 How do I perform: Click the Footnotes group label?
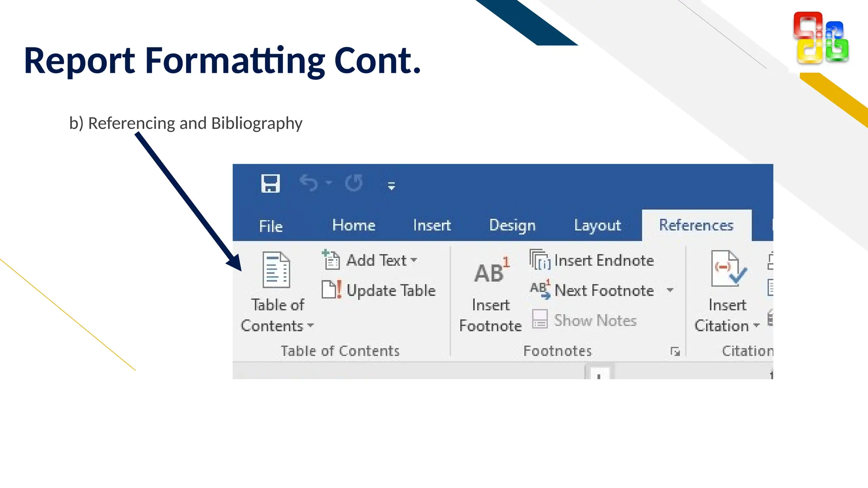click(557, 351)
